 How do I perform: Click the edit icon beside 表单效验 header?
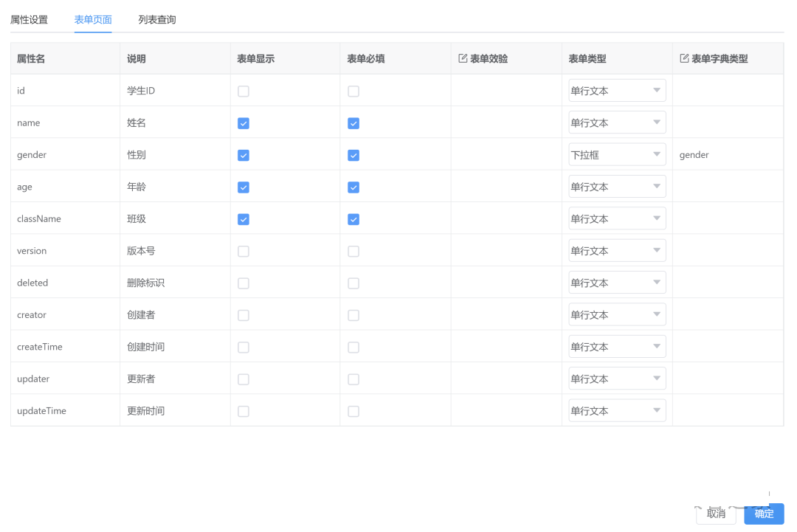coord(463,58)
